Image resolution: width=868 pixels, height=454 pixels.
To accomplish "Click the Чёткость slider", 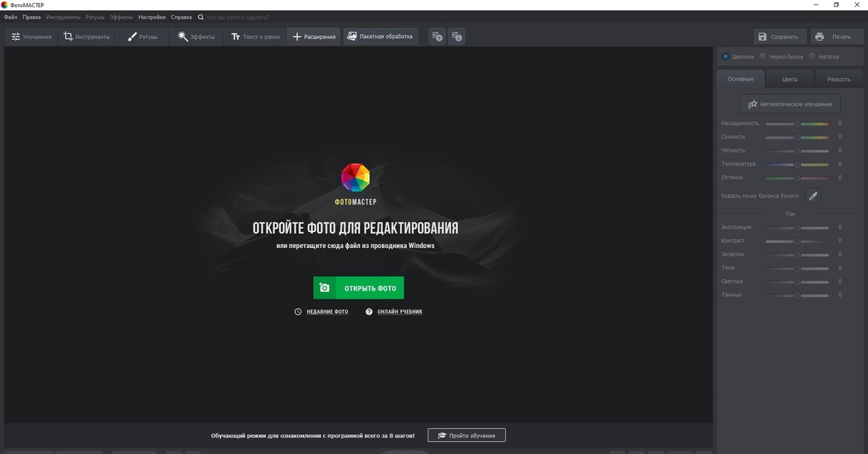I will pyautogui.click(x=797, y=151).
